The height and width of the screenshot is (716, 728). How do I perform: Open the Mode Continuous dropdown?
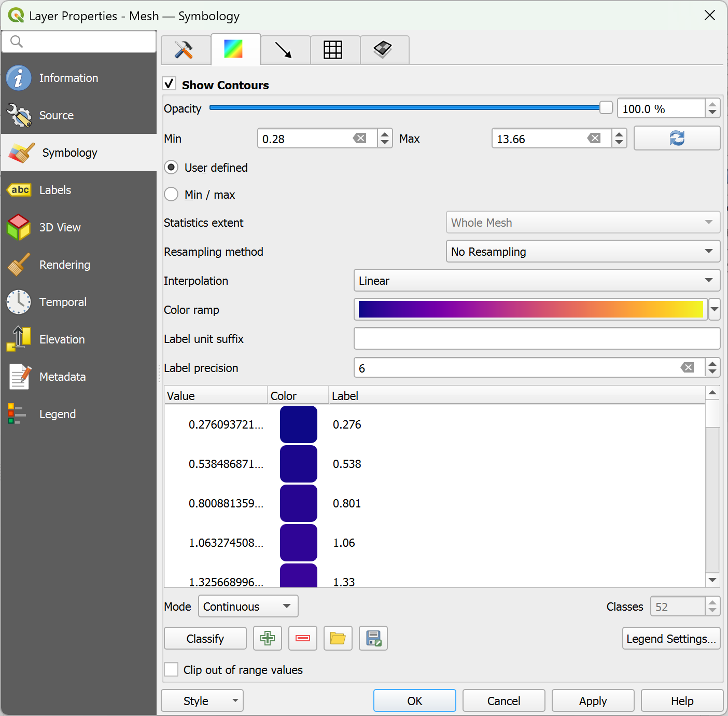[248, 607]
